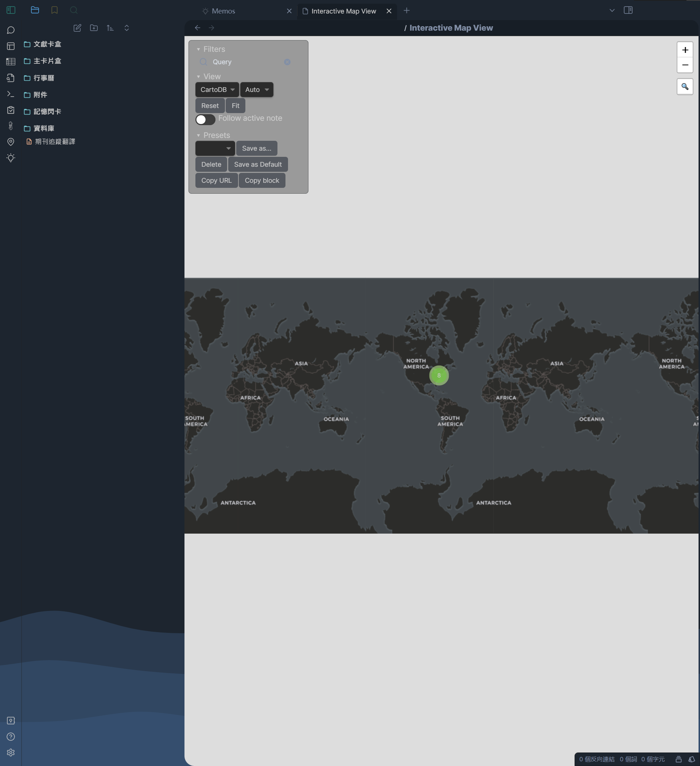This screenshot has width=700, height=766.
Task: Collapse the left sidebar
Action: (x=11, y=10)
